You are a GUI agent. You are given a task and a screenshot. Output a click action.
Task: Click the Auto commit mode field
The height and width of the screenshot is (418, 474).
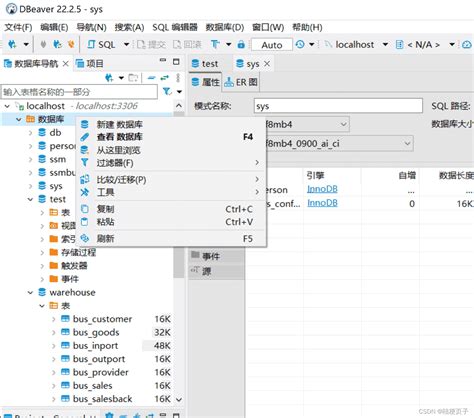(272, 45)
